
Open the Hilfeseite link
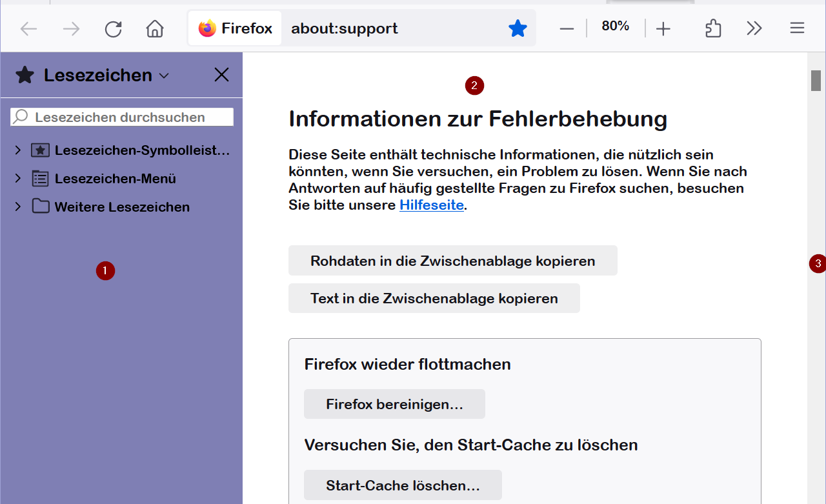[431, 205]
